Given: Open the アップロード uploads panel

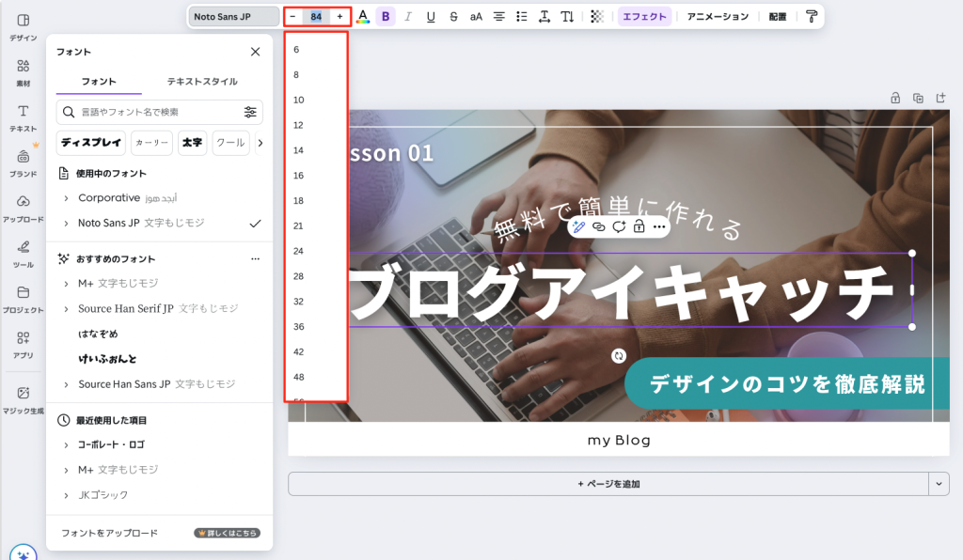Looking at the screenshot, I should coord(24,207).
